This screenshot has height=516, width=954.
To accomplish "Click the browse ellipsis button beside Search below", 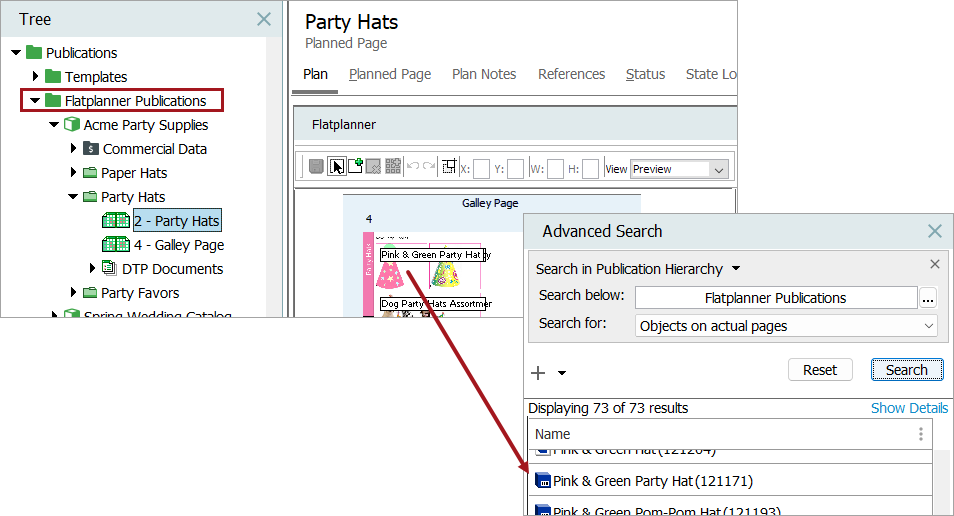I will (x=928, y=298).
